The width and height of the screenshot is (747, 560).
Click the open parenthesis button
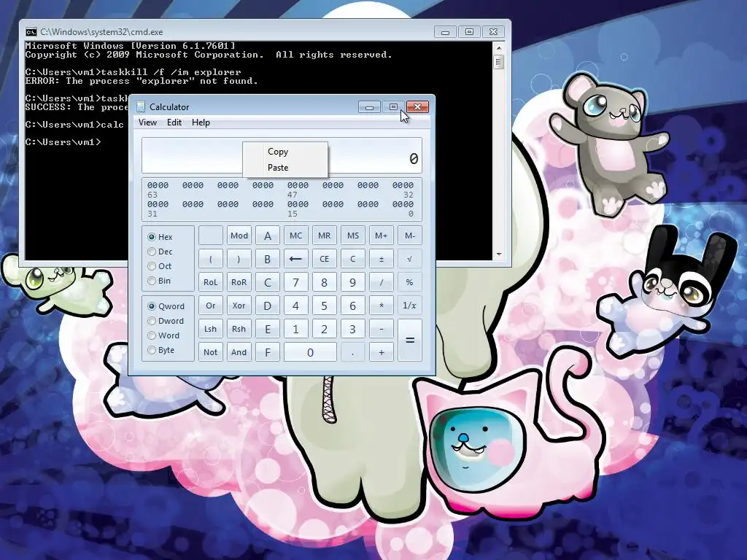(211, 259)
